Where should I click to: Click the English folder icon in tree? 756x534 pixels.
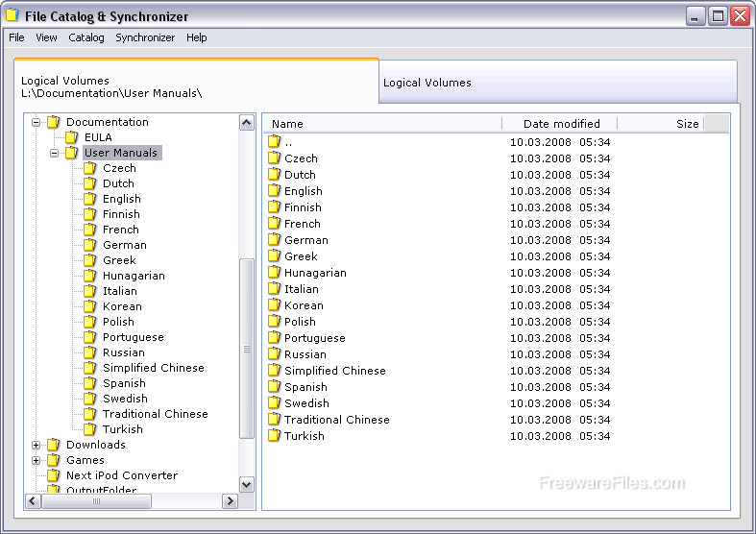[89, 199]
